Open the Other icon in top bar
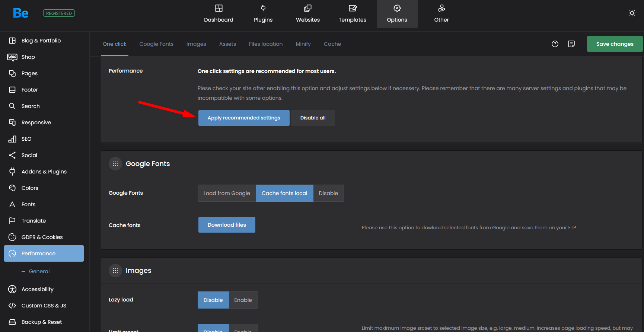The image size is (644, 332). (441, 8)
